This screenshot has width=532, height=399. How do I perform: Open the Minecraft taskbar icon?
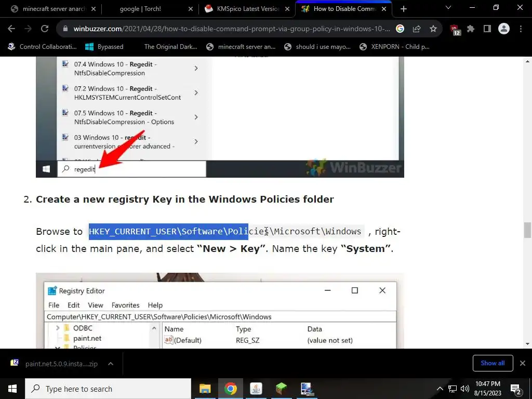[x=281, y=389]
